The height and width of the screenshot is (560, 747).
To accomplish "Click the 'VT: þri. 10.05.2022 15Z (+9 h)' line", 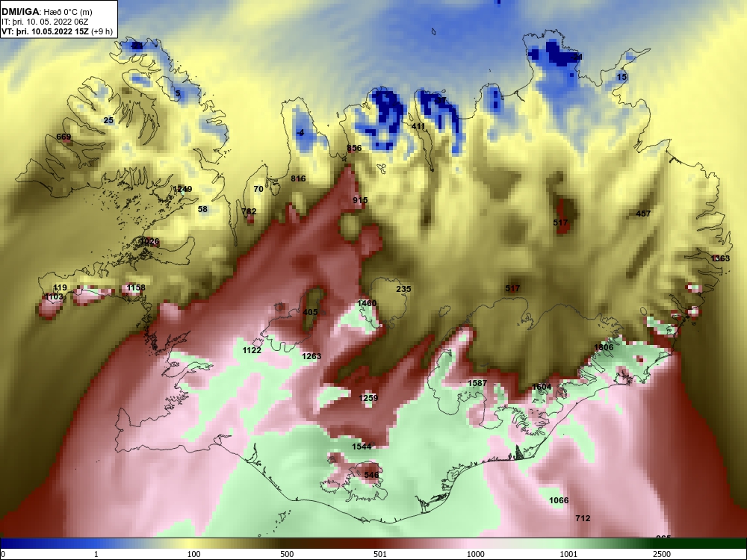I will [x=58, y=32].
